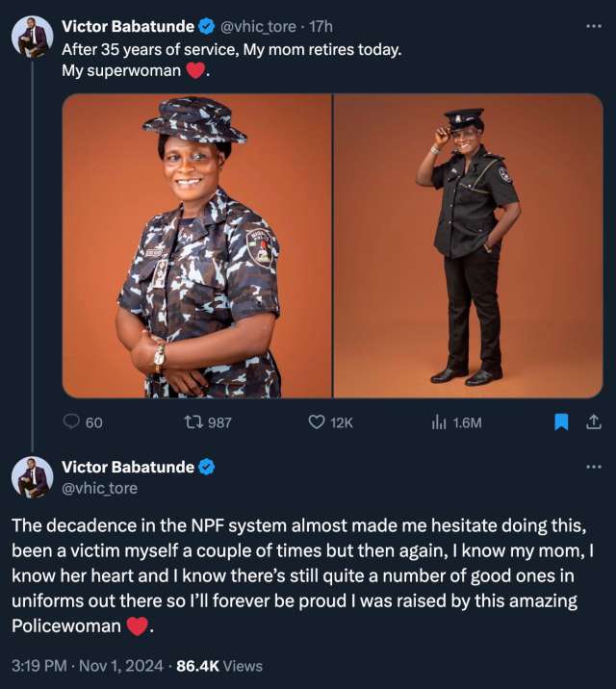Click the verified badge on the first tweet

tap(208, 27)
